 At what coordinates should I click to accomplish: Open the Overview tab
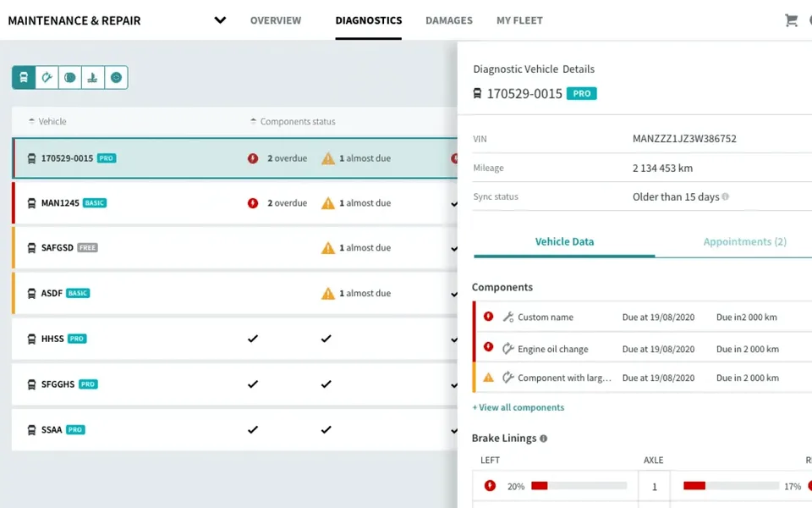(276, 20)
